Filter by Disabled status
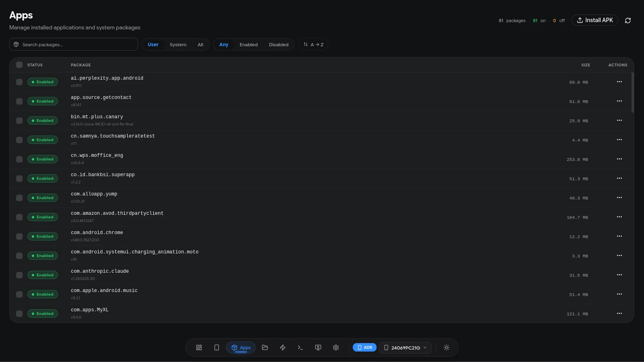This screenshot has height=362, width=644. (279, 45)
